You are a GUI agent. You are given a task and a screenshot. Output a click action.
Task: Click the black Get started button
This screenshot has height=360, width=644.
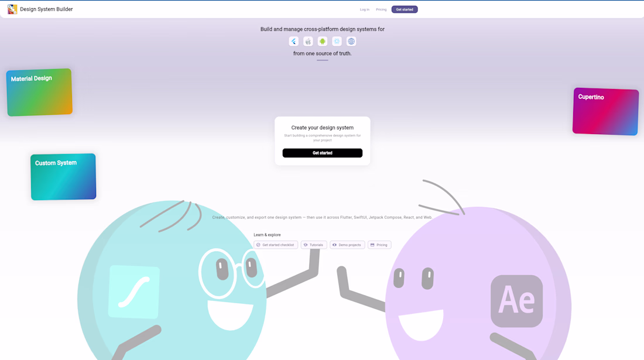pyautogui.click(x=323, y=153)
